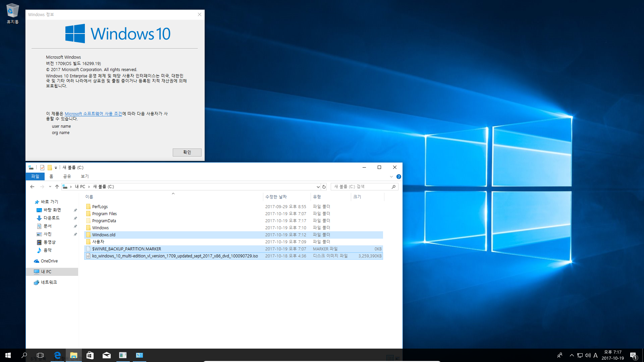The width and height of the screenshot is (644, 362).
Task: Open Microsoft Store from the taskbar
Action: tap(90, 355)
